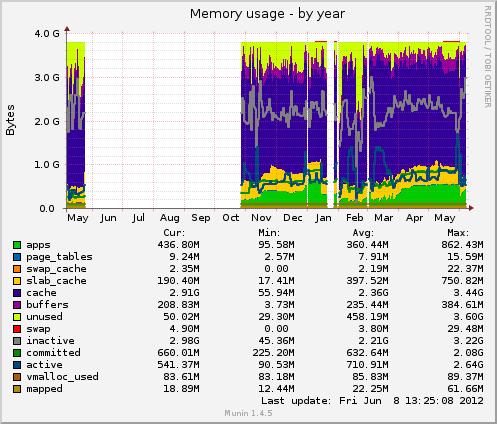Screen dimensions: 497x424
Task: Click the 'Jan' x-axis month label
Action: tap(323, 218)
